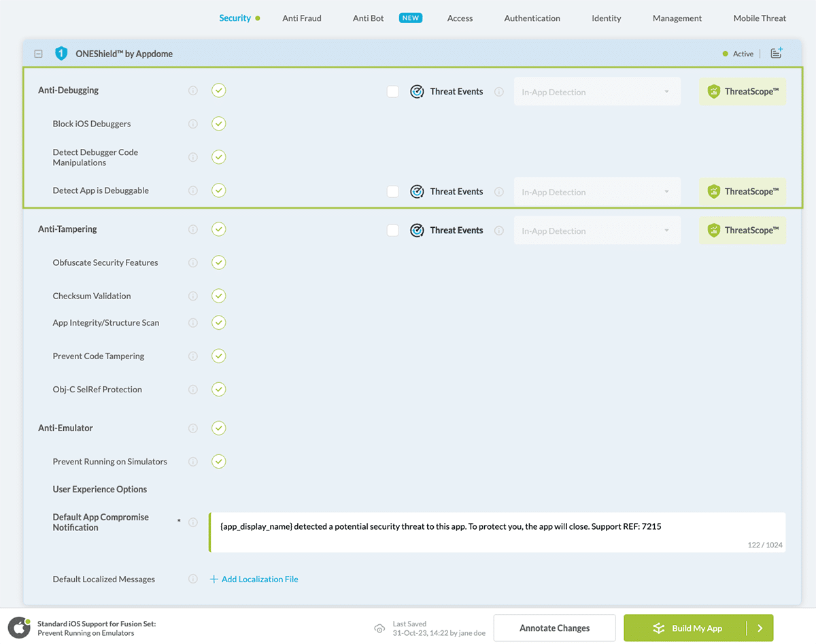Screen dimensions: 816x644
Task: Click the Apple iOS platform icon
Action: coord(19,628)
